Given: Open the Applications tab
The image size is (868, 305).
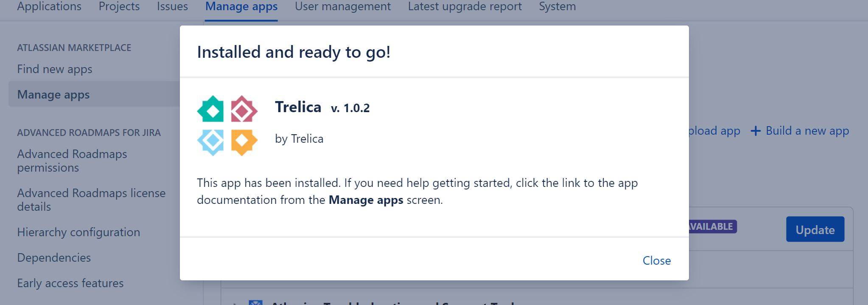Looking at the screenshot, I should (x=49, y=6).
